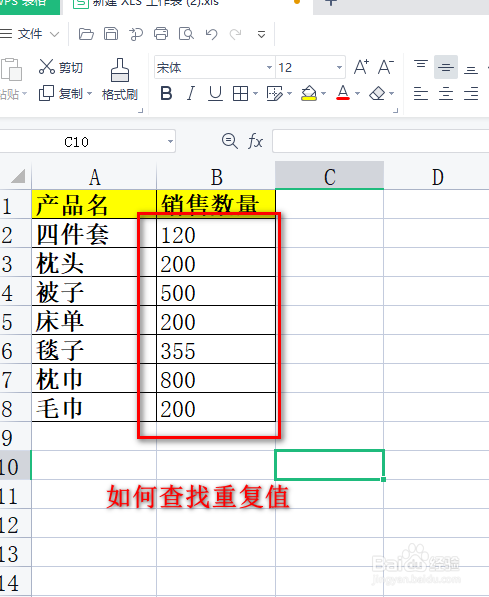Screen dimensions: 489x597
Task: Click the print icon
Action: pyautogui.click(x=161, y=34)
